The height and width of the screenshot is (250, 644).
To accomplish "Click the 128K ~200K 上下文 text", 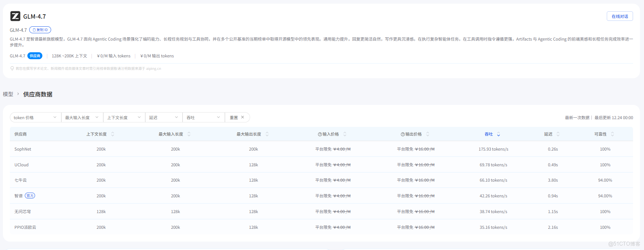I will [x=69, y=56].
